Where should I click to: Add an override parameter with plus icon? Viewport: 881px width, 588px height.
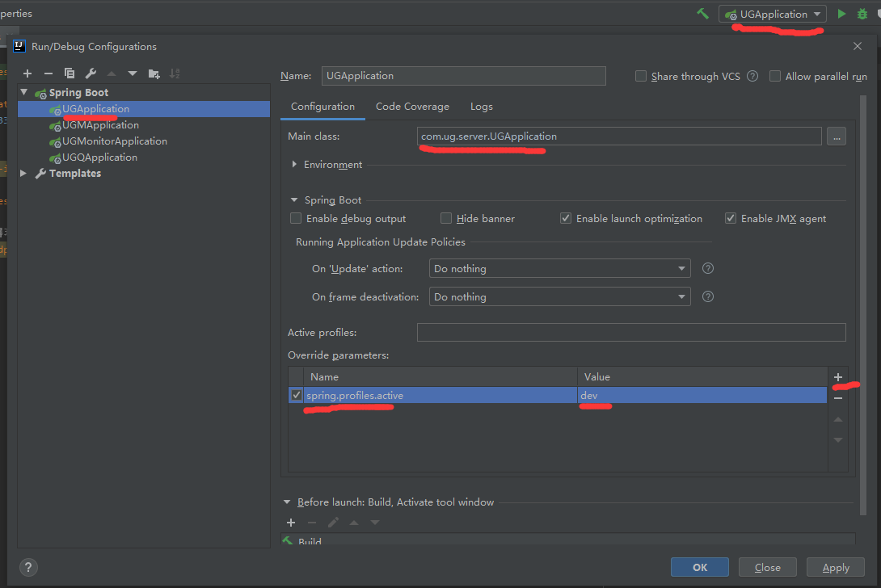coord(838,377)
